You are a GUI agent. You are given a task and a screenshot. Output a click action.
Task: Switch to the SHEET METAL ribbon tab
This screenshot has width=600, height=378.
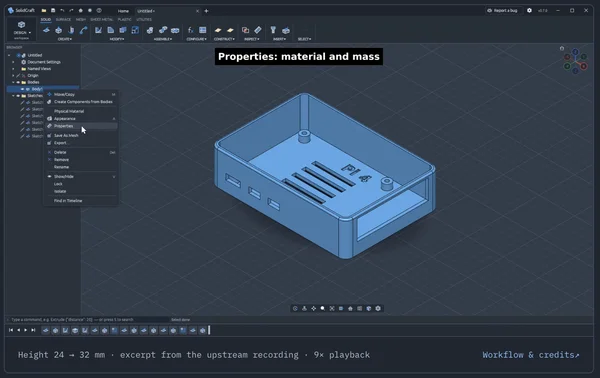click(x=102, y=20)
